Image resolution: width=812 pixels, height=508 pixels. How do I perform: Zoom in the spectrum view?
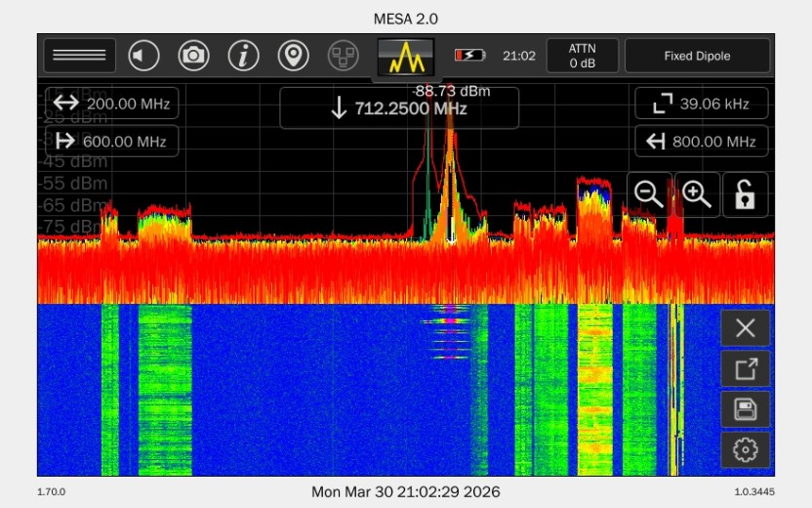pos(697,194)
